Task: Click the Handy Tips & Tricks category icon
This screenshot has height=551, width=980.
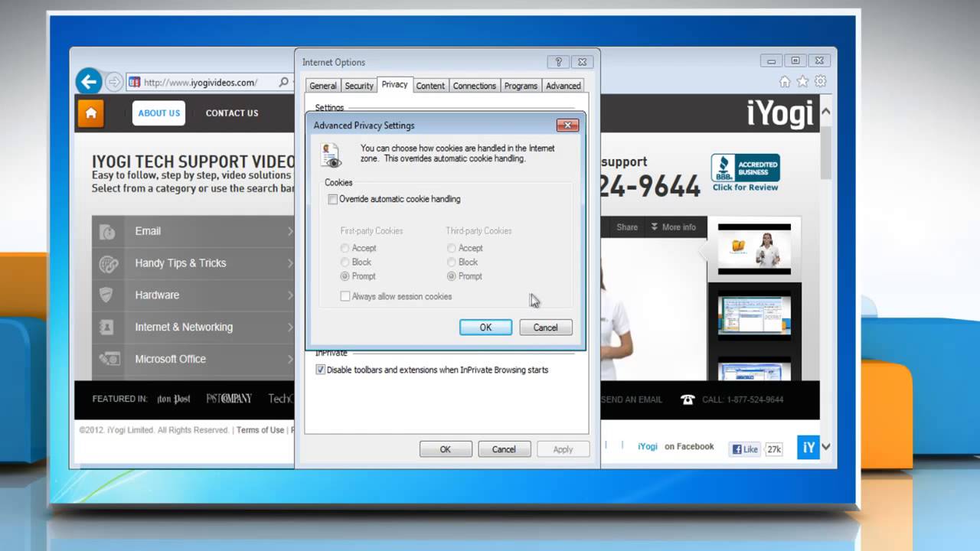Action: click(x=108, y=264)
